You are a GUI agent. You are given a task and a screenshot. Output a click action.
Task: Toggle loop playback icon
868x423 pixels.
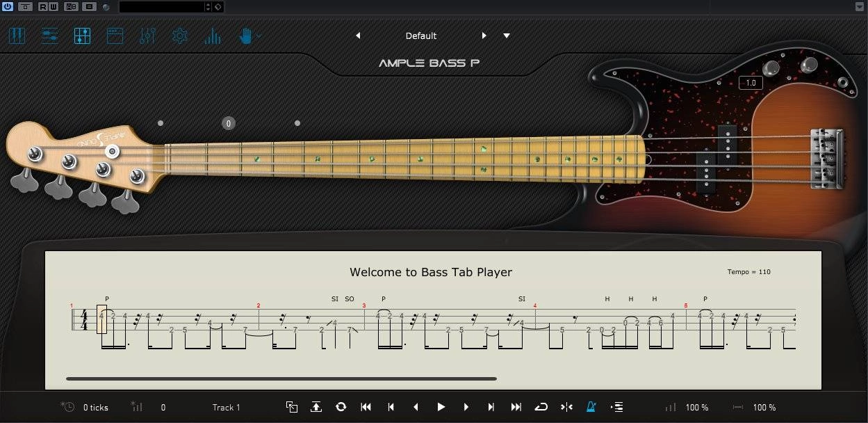pyautogui.click(x=541, y=407)
